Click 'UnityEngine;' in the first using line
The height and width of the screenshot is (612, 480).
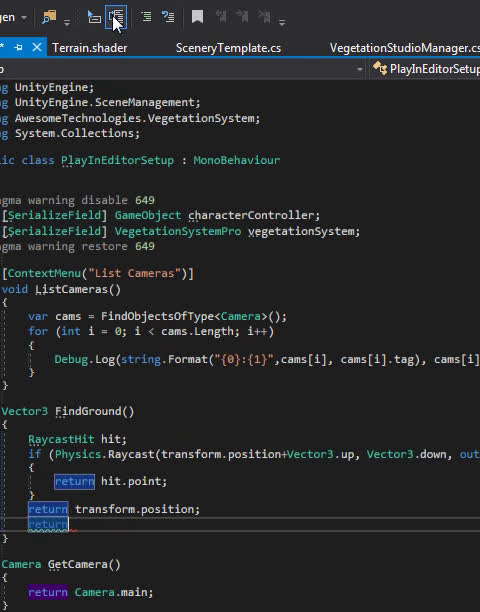(54, 87)
